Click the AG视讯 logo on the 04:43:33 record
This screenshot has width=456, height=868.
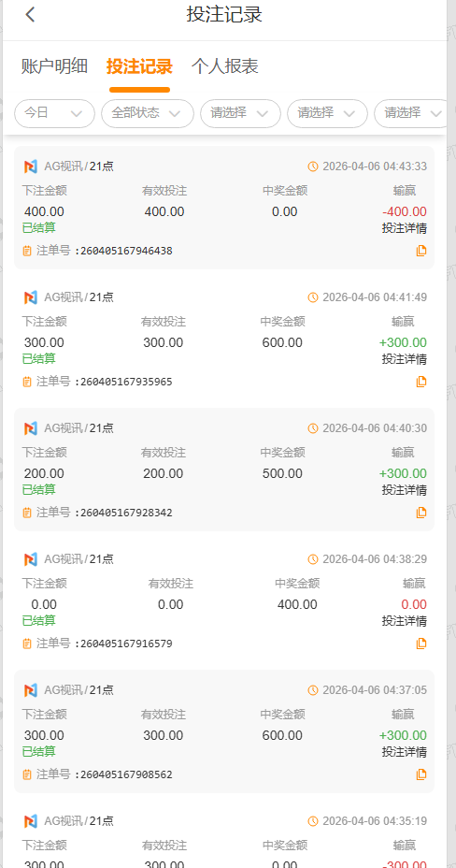(x=31, y=166)
